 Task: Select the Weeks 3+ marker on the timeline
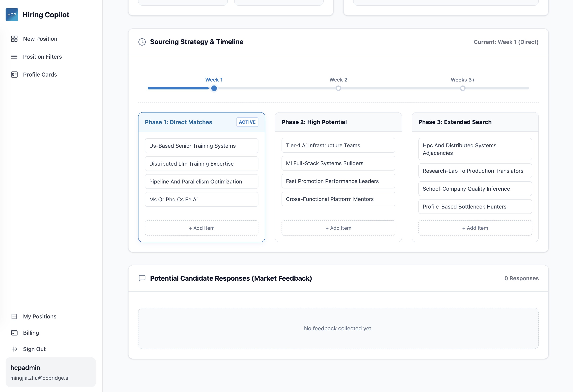coord(463,88)
